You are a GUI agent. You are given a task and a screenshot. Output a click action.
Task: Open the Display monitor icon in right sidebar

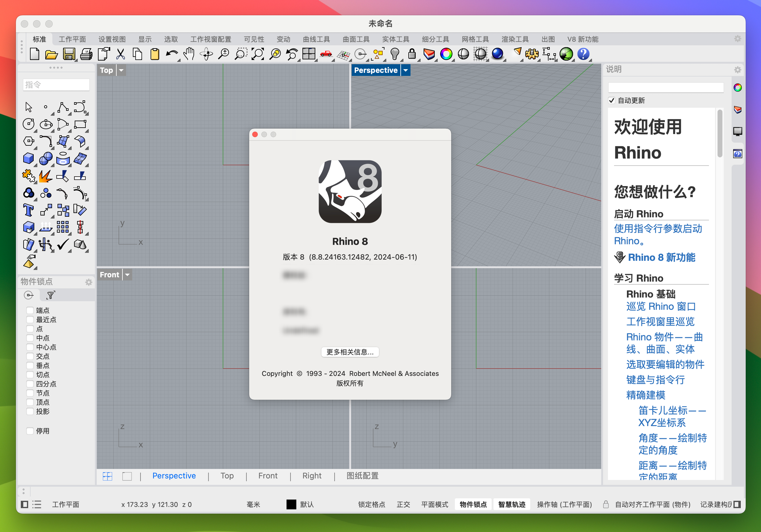(x=737, y=132)
